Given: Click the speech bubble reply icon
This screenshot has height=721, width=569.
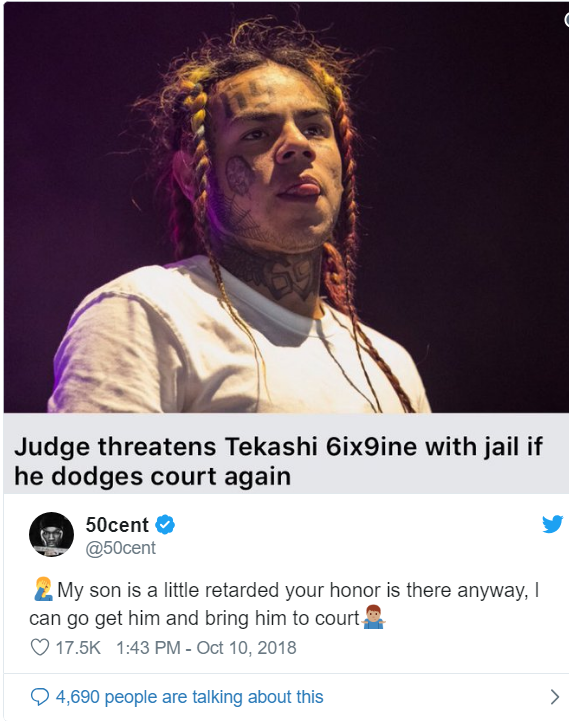Looking at the screenshot, I should (x=40, y=697).
